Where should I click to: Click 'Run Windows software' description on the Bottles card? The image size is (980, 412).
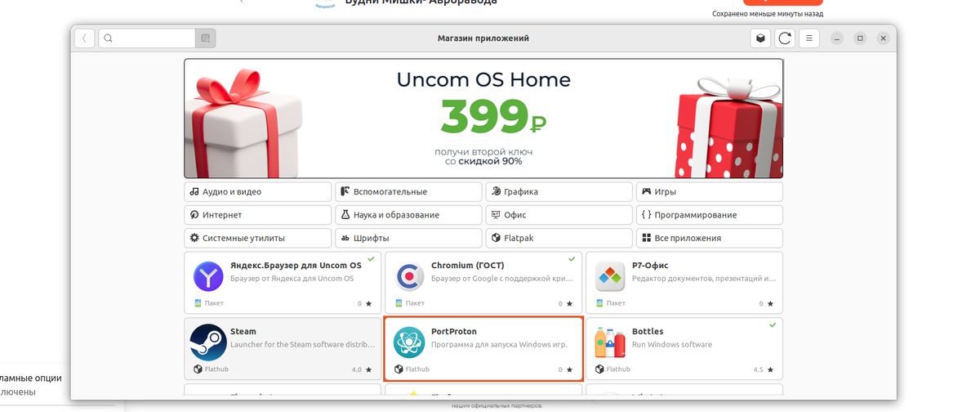pos(671,344)
